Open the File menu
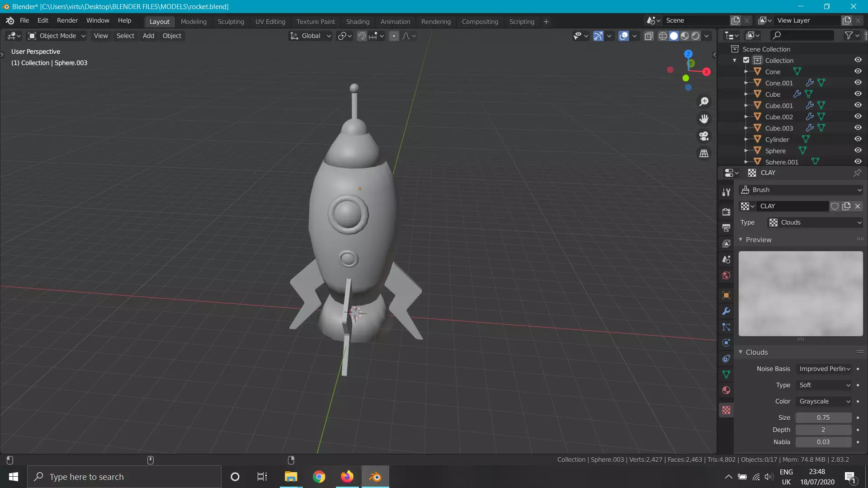The image size is (868, 488). (24, 21)
